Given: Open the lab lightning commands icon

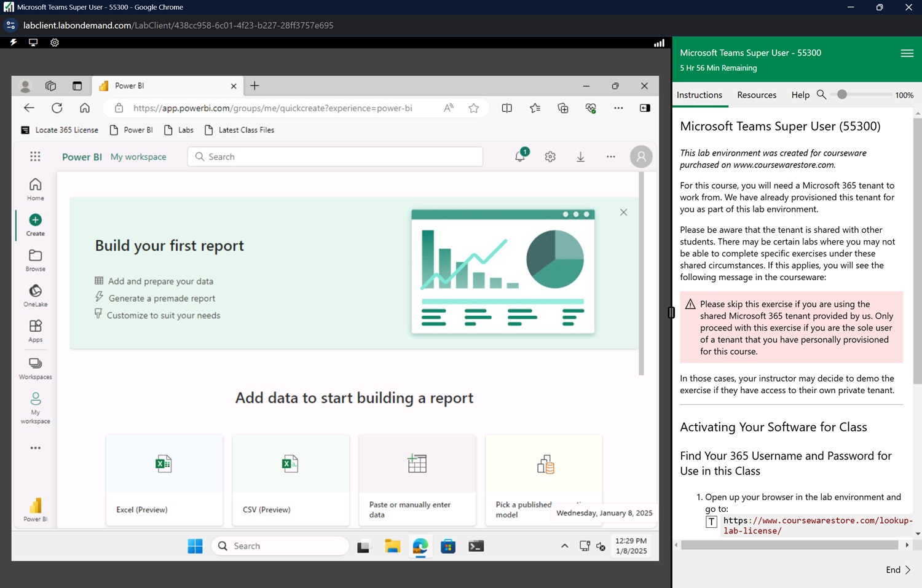Looking at the screenshot, I should point(13,42).
